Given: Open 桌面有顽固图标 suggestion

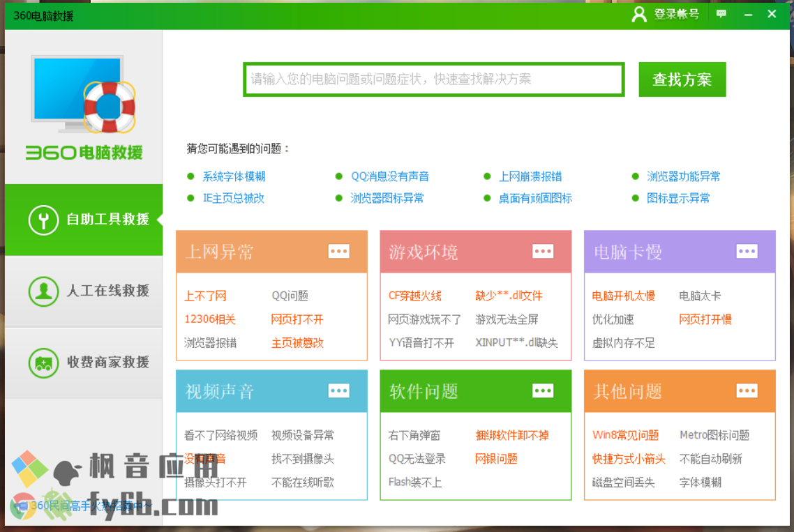Looking at the screenshot, I should (x=536, y=199).
